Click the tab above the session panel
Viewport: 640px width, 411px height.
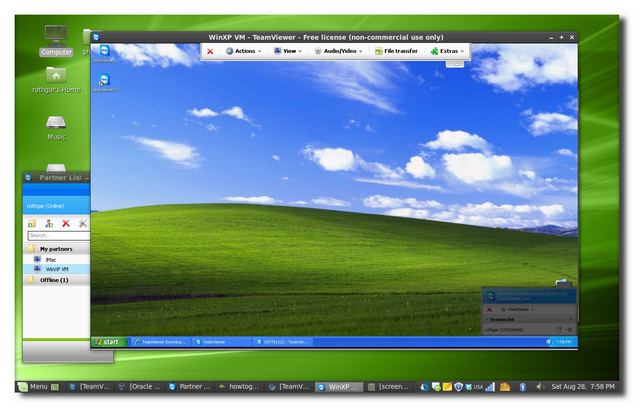coord(564,283)
